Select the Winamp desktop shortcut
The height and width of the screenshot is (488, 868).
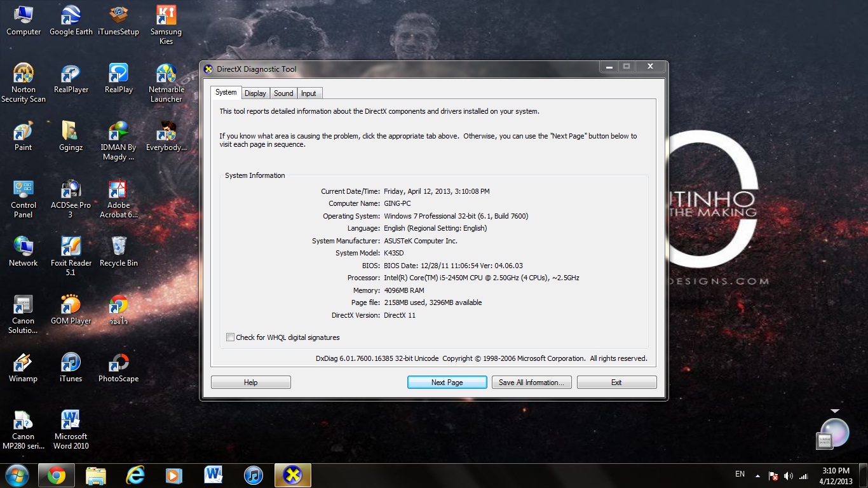pos(24,367)
